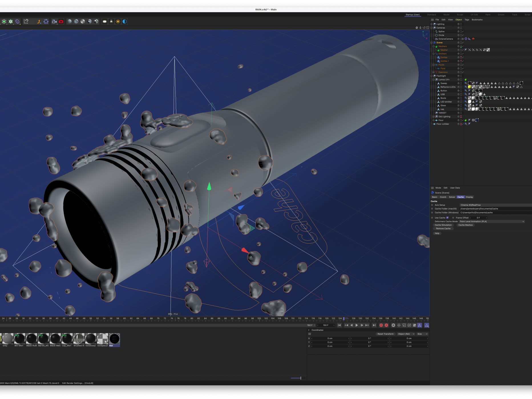Jump to the end of the animation
The height and width of the screenshot is (399, 532).
click(374, 325)
